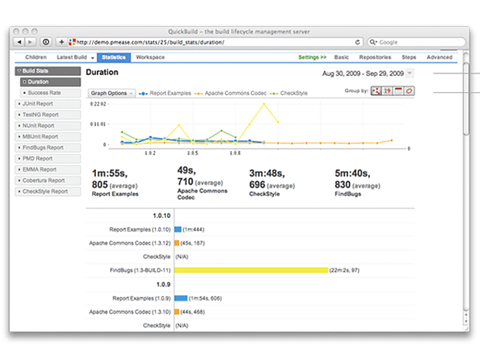Open the date range dropdown arrow

click(410, 73)
